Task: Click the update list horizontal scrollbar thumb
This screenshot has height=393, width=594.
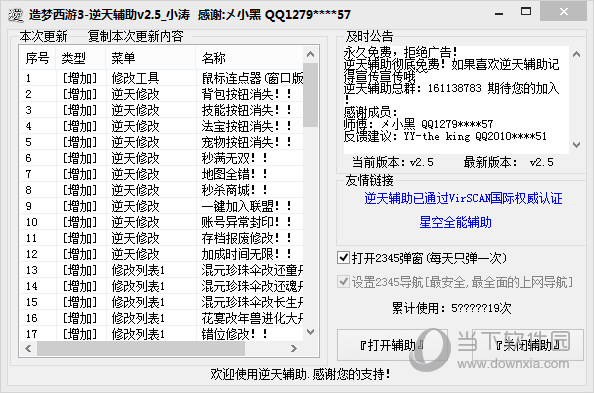Action: coord(141,348)
